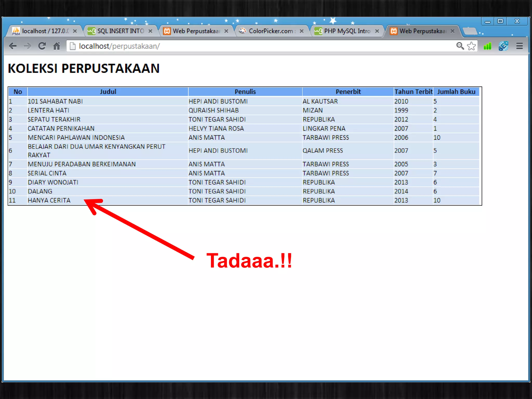Click the Penulis column header

point(245,92)
